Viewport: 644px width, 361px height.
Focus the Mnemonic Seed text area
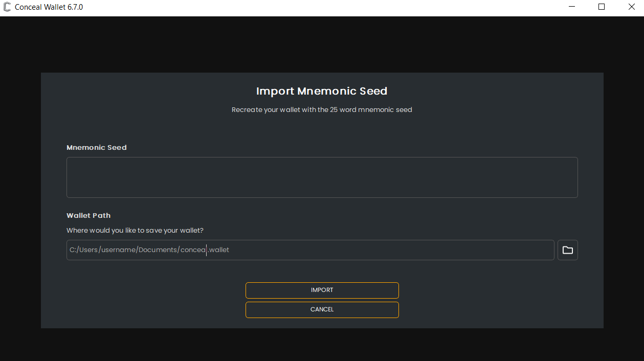pos(322,177)
